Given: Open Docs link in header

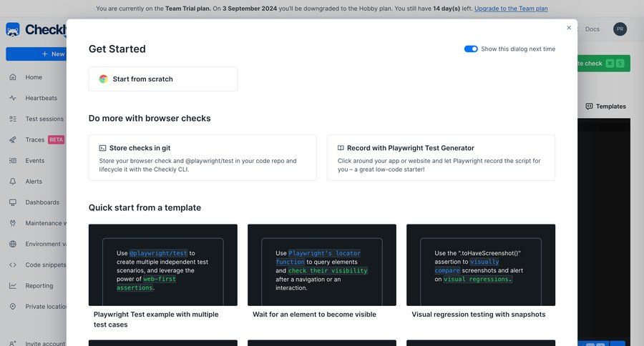Looking at the screenshot, I should pyautogui.click(x=592, y=29).
